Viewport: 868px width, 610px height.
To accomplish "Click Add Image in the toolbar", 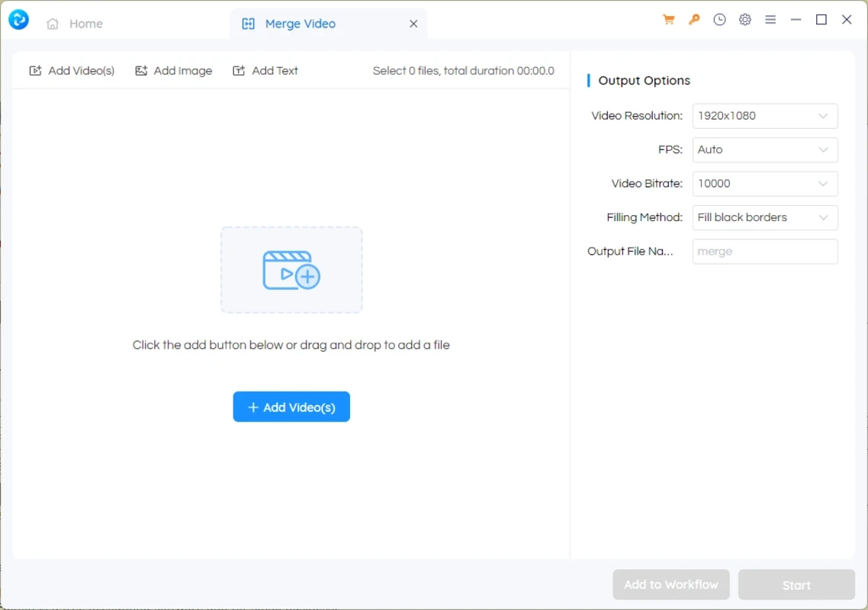I will point(174,71).
